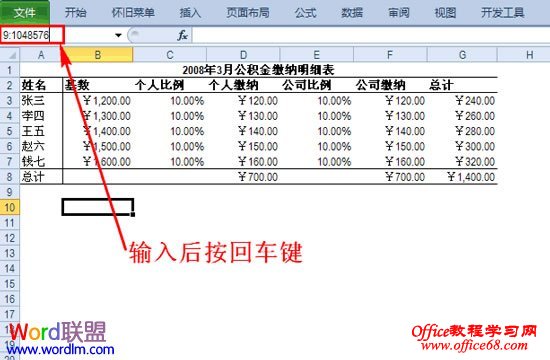Click the cell showing ￥280.00
Screen dimensions: 550x360
(462, 131)
